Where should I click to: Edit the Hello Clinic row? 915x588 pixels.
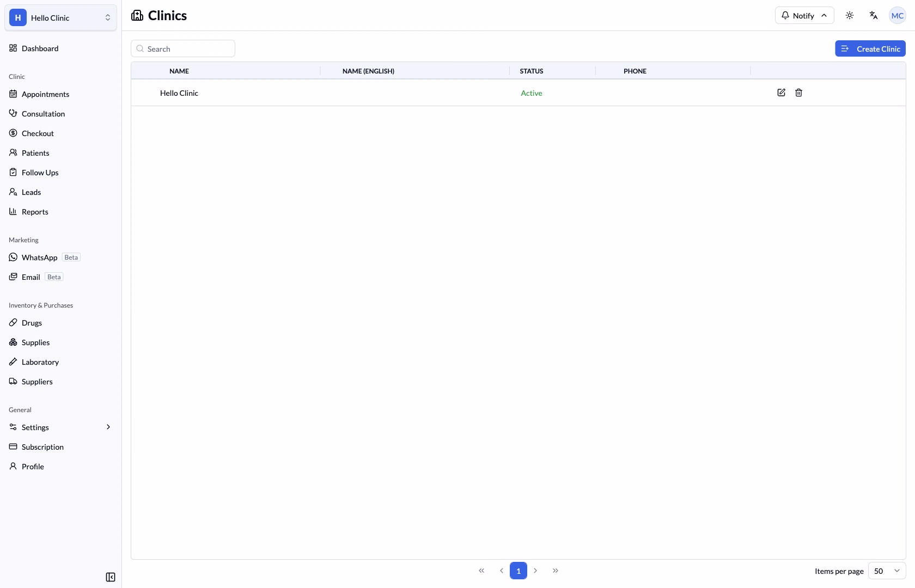pos(781,93)
